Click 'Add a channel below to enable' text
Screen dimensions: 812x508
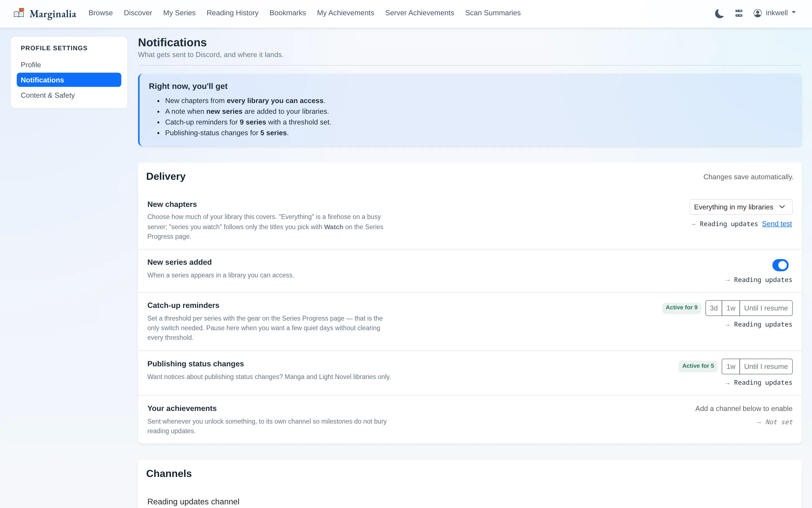[x=743, y=409]
